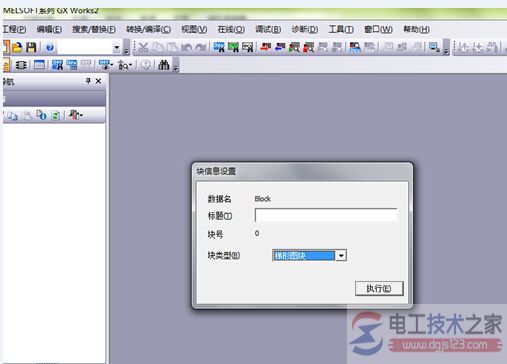This screenshot has height=364, width=507.
Task: Click the window panel icon in second toolbar
Action: (x=39, y=65)
